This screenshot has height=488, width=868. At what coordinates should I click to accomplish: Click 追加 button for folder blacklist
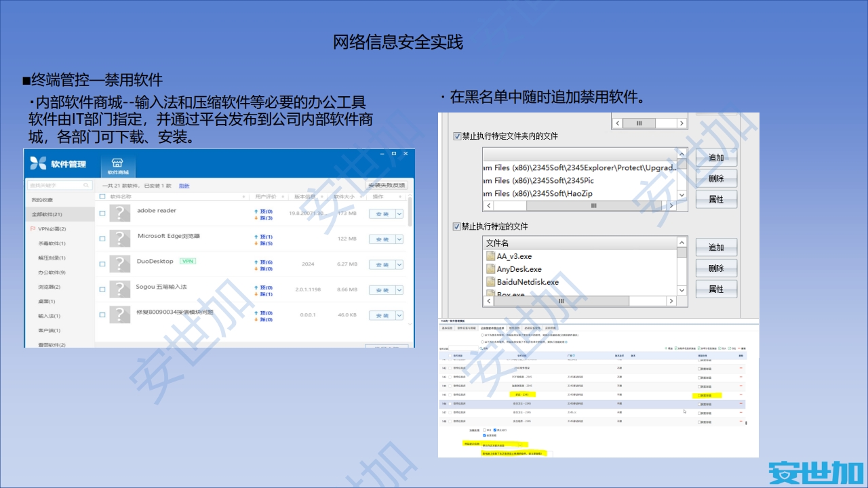[716, 158]
